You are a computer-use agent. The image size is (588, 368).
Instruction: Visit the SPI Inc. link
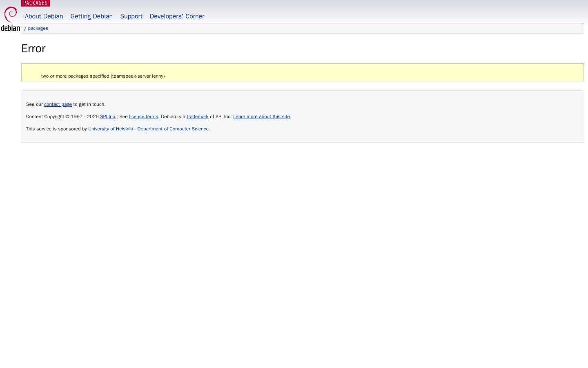[108, 117]
